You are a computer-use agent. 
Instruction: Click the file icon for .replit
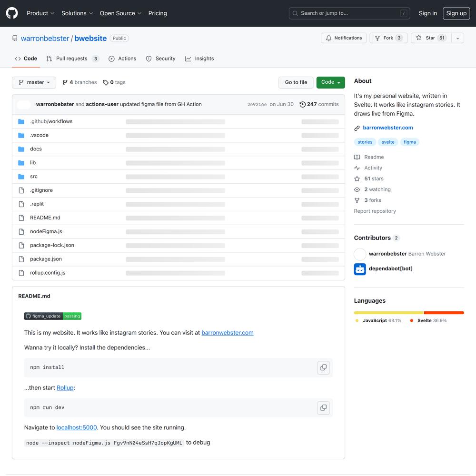coord(21,204)
